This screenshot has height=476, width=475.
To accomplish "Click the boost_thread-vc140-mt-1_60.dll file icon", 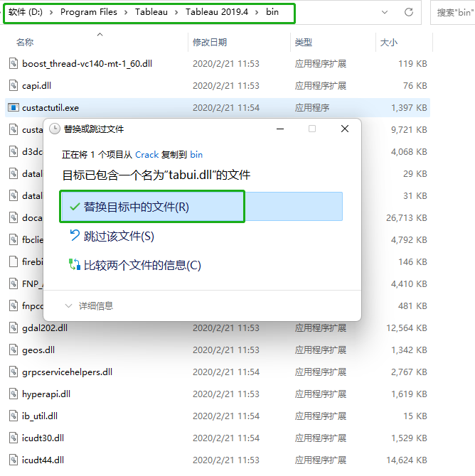I will (14, 64).
